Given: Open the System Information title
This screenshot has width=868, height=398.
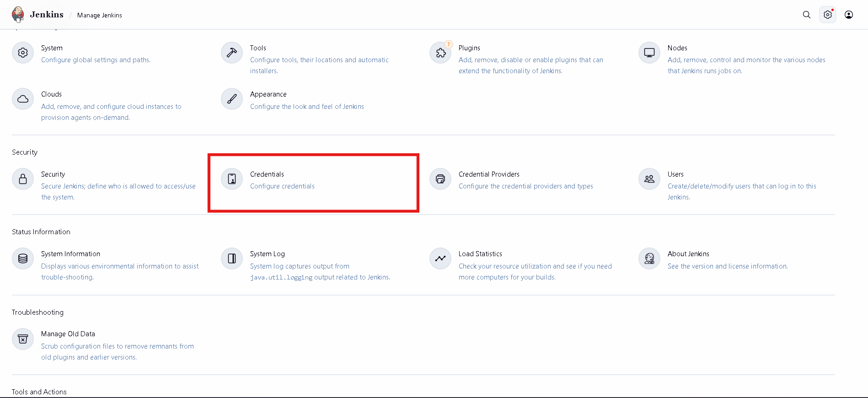Looking at the screenshot, I should (70, 254).
